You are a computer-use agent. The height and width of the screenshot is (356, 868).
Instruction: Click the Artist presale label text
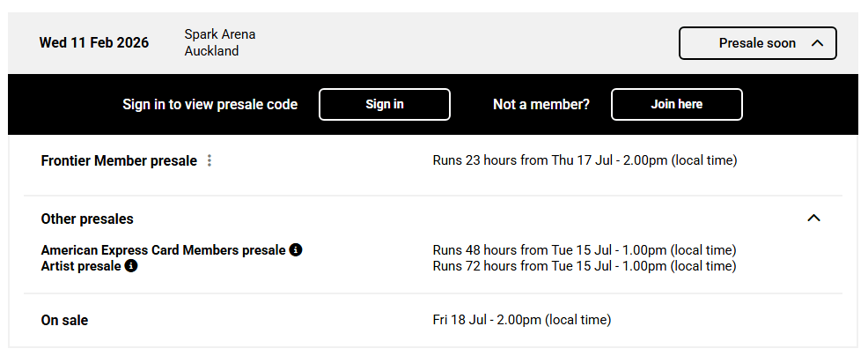[x=81, y=266]
